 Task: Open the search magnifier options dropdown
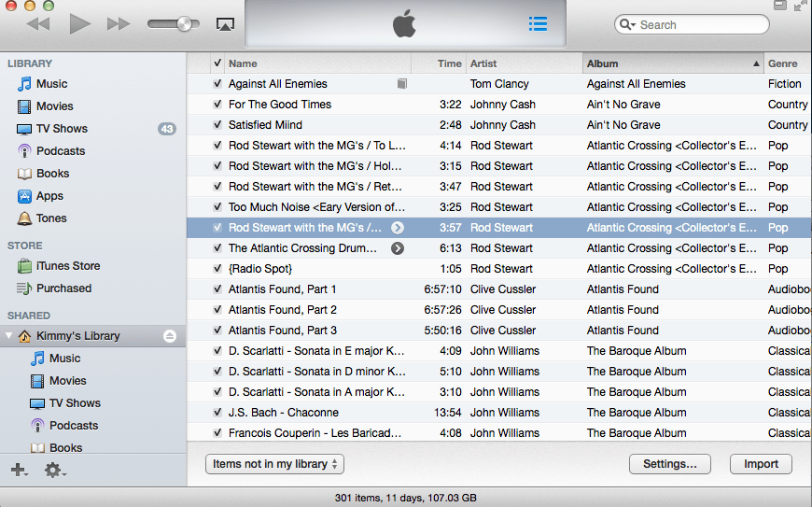coord(627,24)
